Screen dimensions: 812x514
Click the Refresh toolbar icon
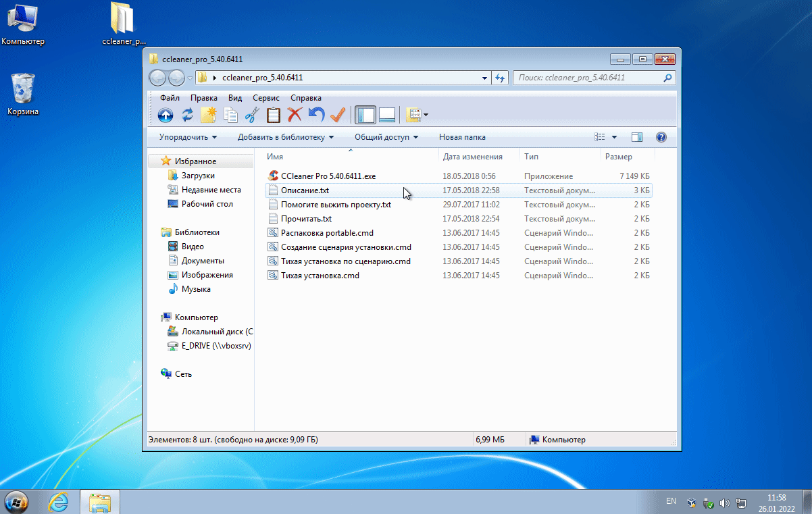[x=187, y=115]
